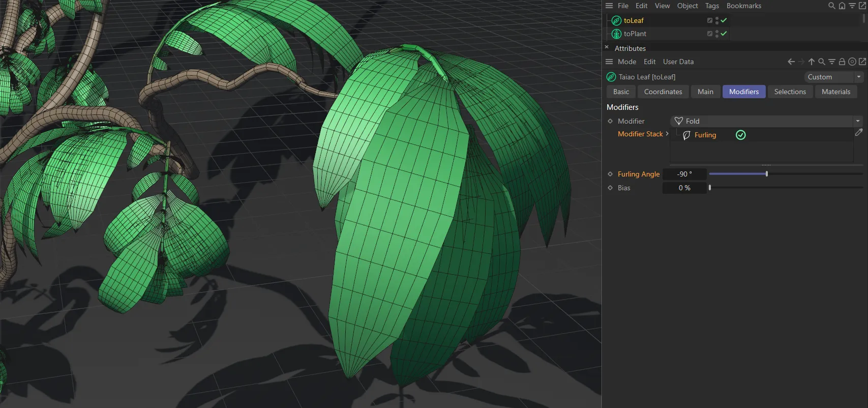868x408 pixels.
Task: Open the Custom preset dropdown arrow
Action: coord(859,77)
